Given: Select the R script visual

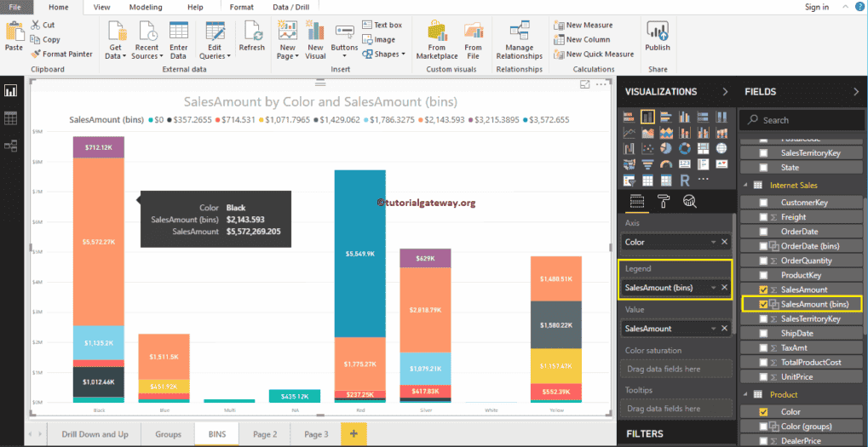Looking at the screenshot, I should click(x=685, y=181).
